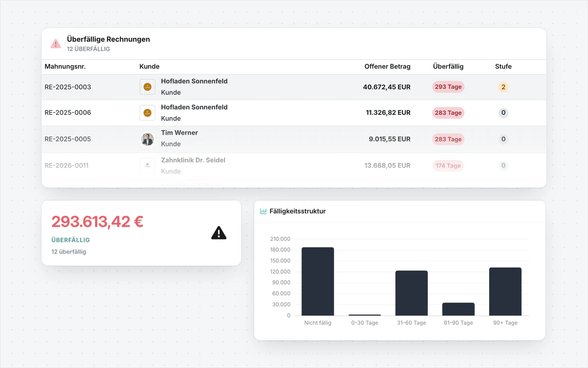Sort by the Stufe column header

click(x=503, y=67)
